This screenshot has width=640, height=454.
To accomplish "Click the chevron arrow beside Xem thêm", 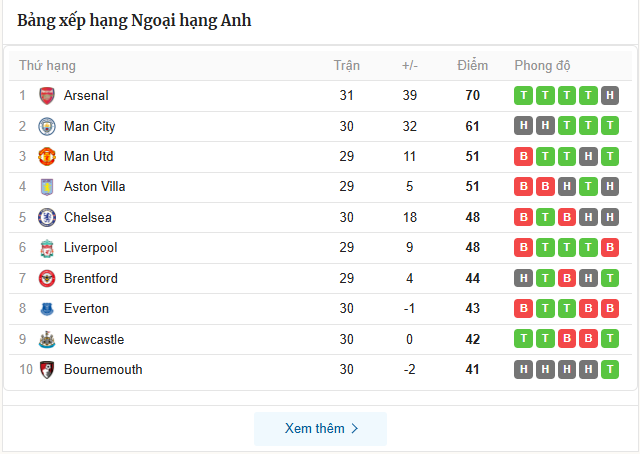I will coord(354,428).
